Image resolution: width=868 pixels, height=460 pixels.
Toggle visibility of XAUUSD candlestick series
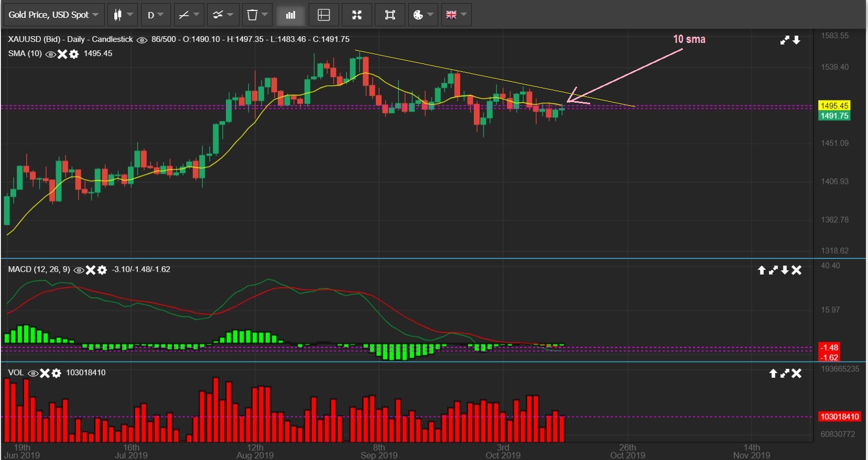tap(142, 40)
